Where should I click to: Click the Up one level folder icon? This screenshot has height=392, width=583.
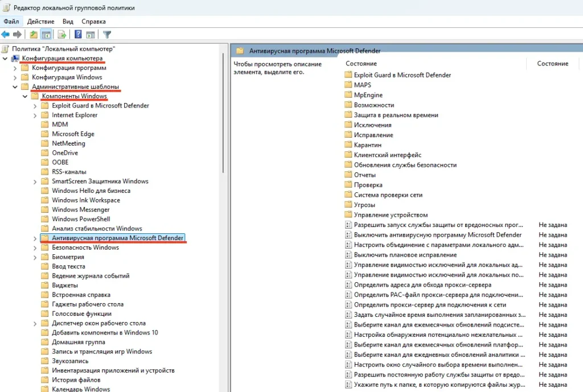34,35
